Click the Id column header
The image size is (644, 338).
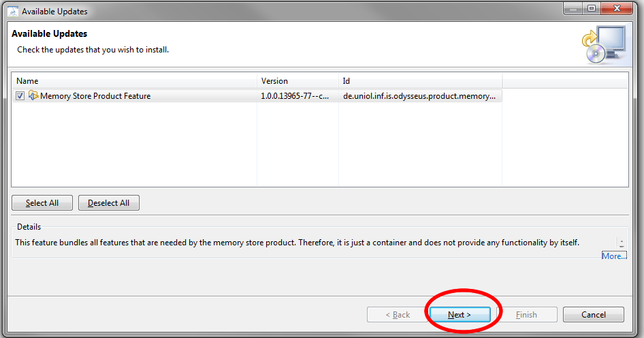(420, 81)
